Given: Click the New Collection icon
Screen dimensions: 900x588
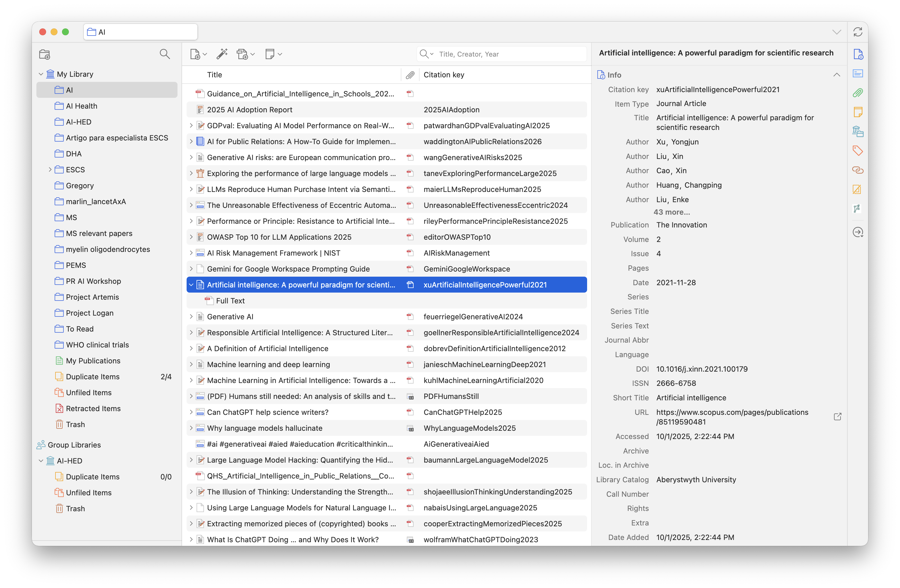Looking at the screenshot, I should point(45,54).
